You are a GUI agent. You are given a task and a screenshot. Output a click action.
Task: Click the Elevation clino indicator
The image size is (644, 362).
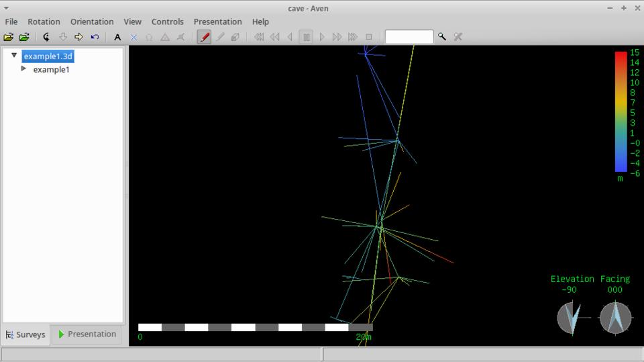572,318
